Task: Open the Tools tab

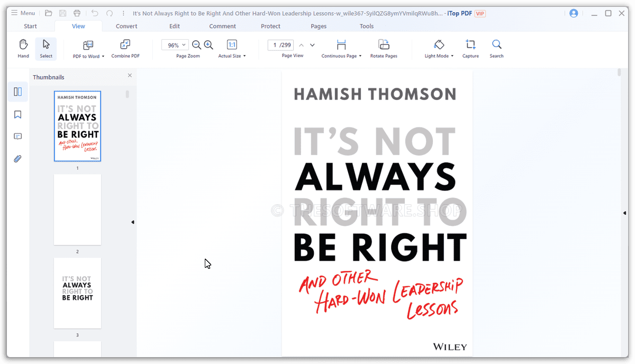Action: coord(367,26)
